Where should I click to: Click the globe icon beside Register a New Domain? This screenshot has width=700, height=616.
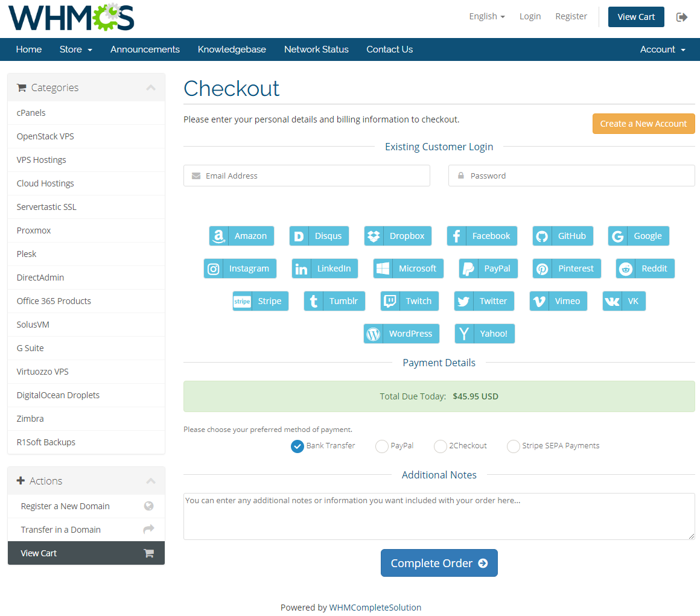point(148,506)
